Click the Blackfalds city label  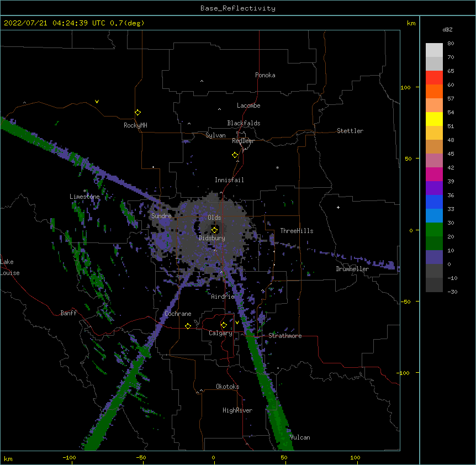[244, 123]
